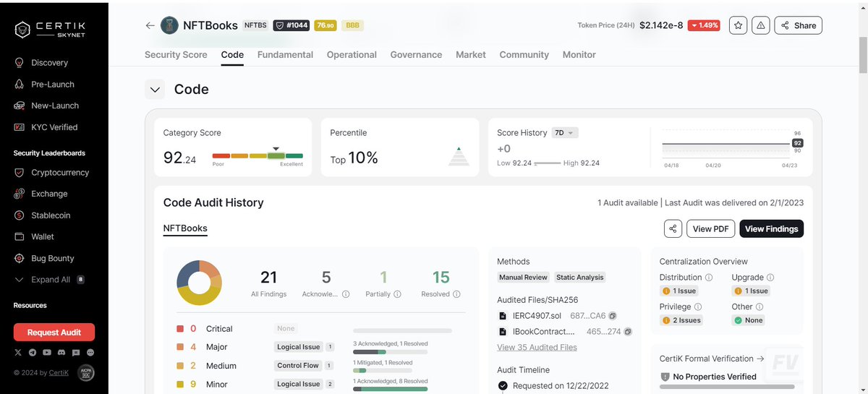Open CertiK's X (Twitter) profile

[x=18, y=352]
